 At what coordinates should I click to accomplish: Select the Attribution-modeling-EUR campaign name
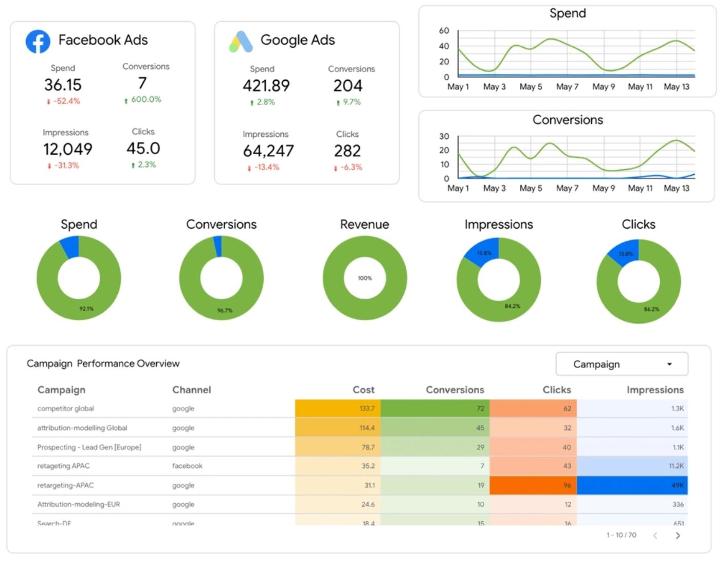tap(79, 504)
